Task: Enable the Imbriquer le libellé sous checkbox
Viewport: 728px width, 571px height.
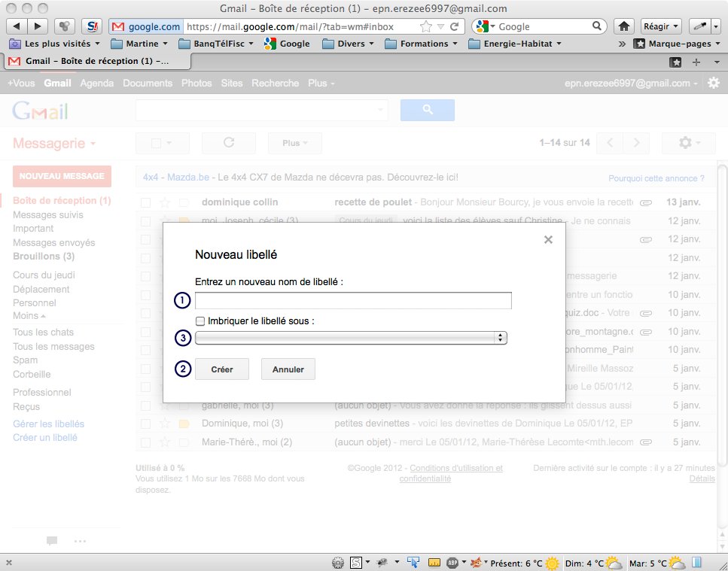Action: pyautogui.click(x=200, y=321)
